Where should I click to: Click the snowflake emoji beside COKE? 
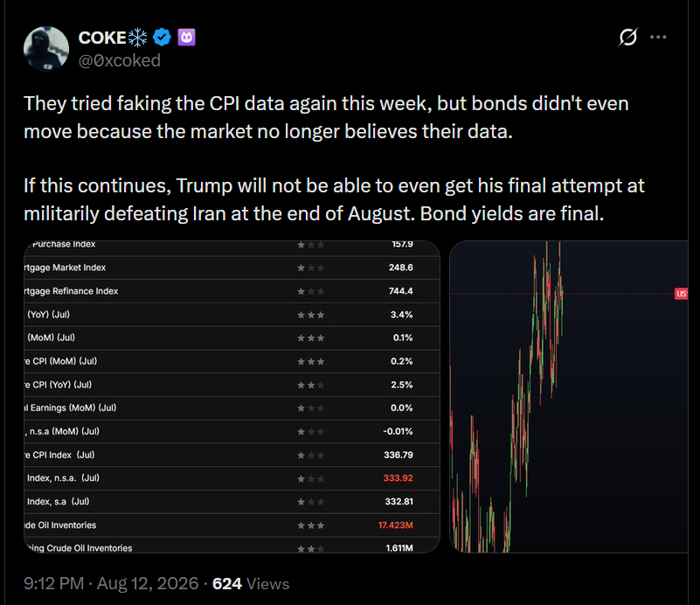pyautogui.click(x=137, y=38)
